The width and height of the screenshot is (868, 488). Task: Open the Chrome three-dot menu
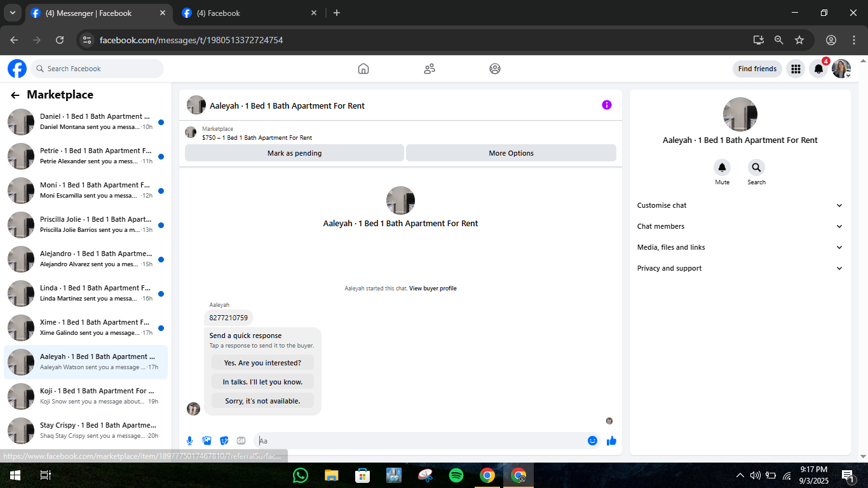[x=853, y=40]
